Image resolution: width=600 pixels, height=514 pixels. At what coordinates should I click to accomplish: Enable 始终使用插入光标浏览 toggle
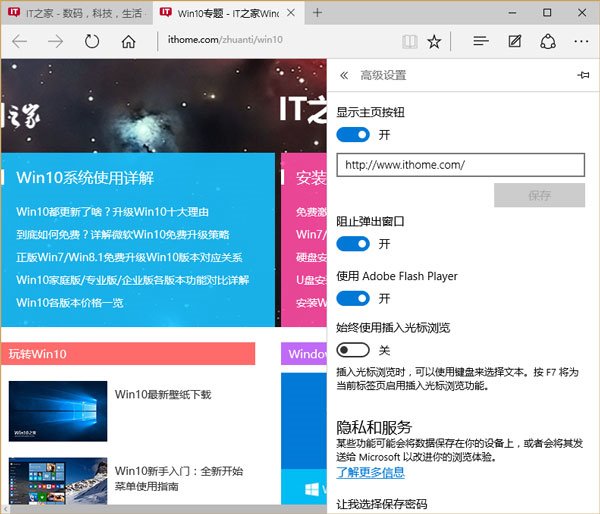click(353, 350)
